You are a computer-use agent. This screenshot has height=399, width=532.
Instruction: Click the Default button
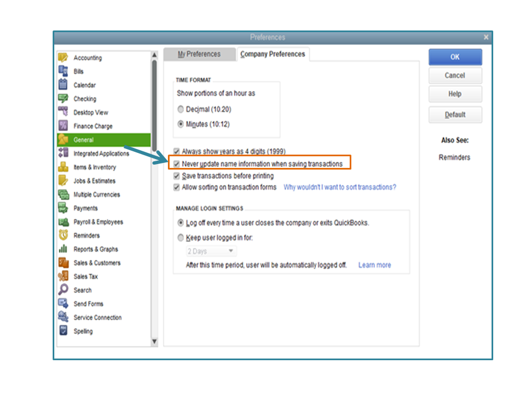tap(455, 115)
